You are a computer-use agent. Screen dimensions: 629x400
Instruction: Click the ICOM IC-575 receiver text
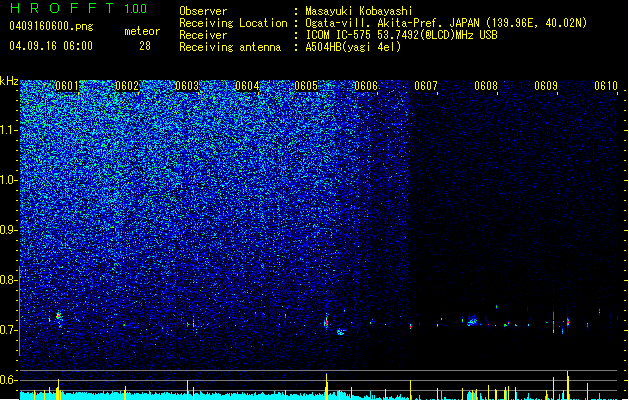click(401, 35)
